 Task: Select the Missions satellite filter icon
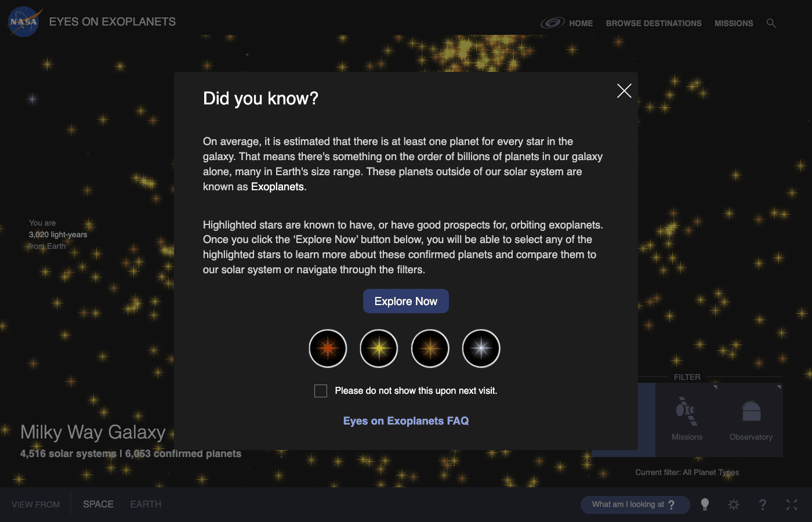(x=687, y=411)
